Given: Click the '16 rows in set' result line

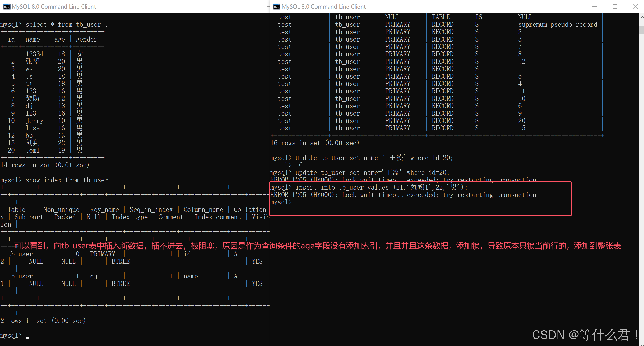Looking at the screenshot, I should (315, 143).
